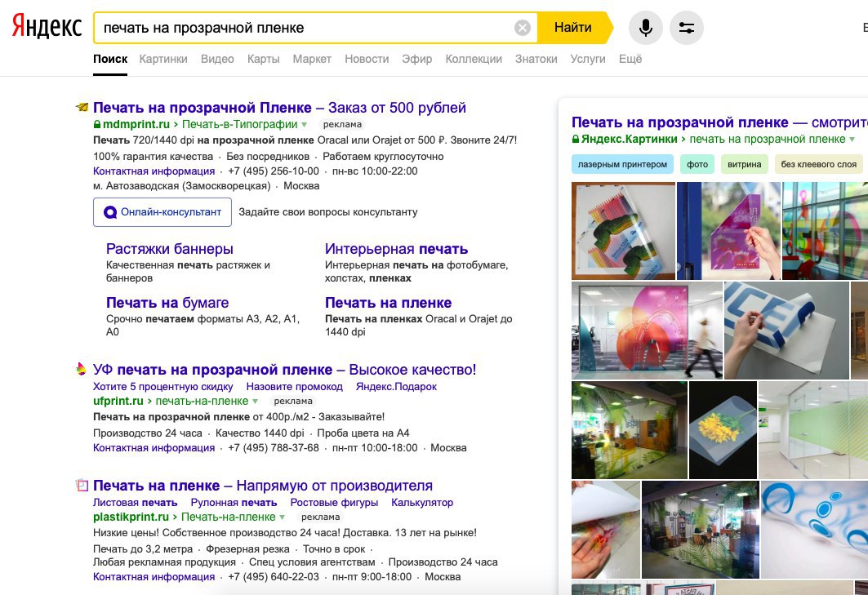Click the ufprint.ru favicon
Screen dimensions: 868x595
tap(82, 369)
